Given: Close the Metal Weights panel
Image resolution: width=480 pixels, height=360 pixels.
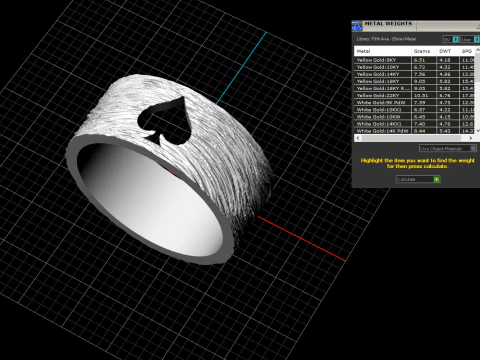Looking at the screenshot, I should pyautogui.click(x=478, y=26).
